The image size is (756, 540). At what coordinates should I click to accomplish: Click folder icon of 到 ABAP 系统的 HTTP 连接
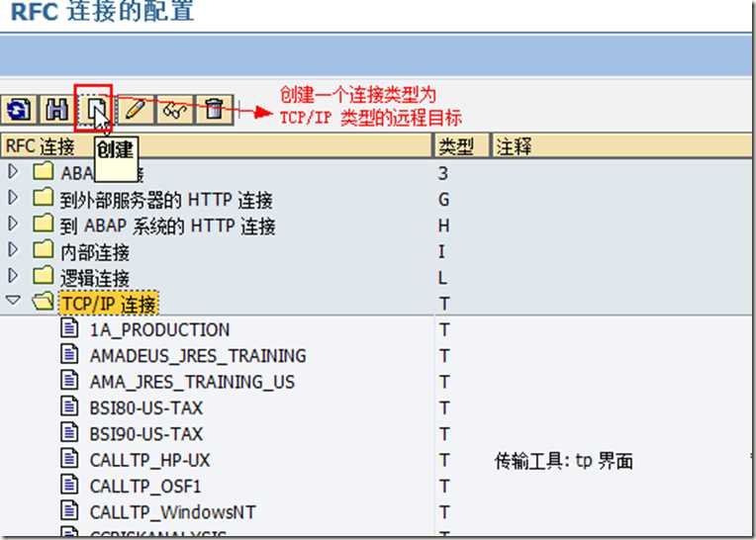click(x=43, y=224)
